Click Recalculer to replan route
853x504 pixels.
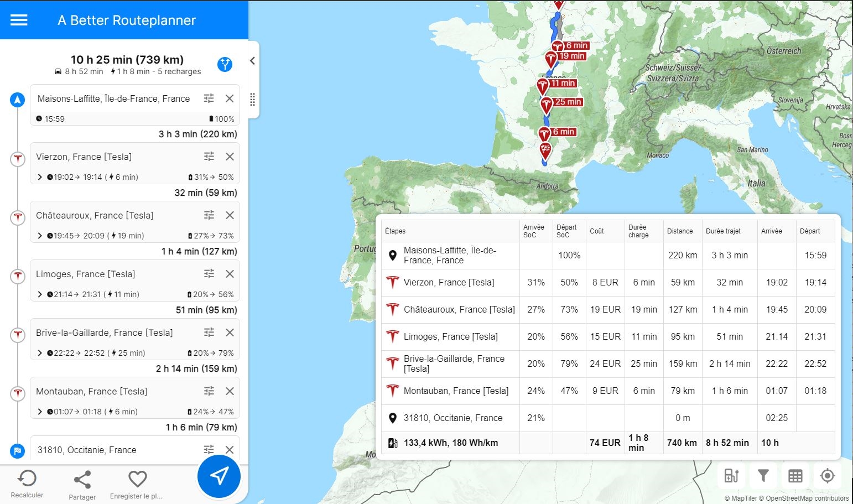pyautogui.click(x=27, y=483)
